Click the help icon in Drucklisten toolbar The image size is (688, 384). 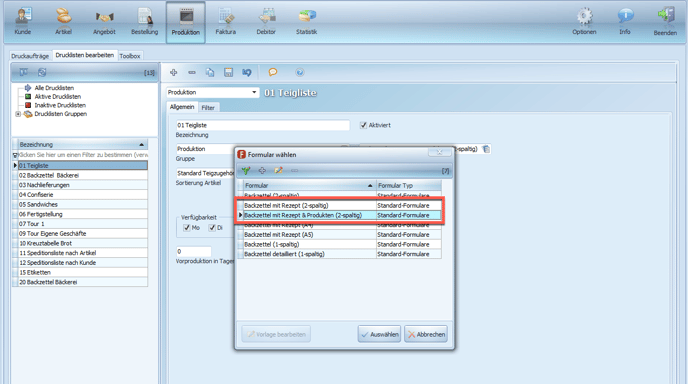coord(300,72)
